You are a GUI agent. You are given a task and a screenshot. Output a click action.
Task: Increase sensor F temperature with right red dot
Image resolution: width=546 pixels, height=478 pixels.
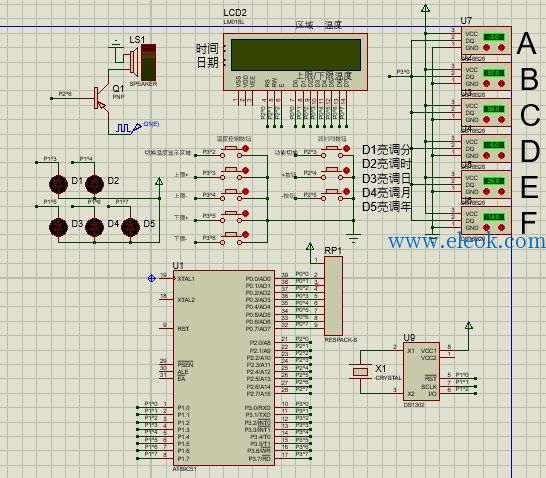(501, 228)
